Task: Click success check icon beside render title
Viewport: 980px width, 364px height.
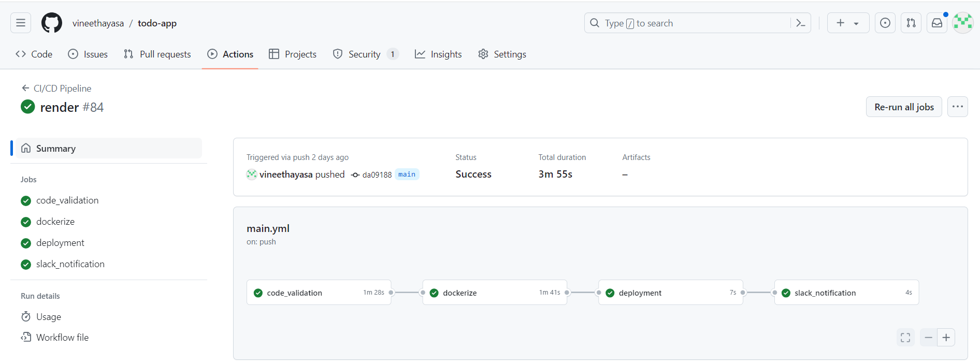Action: pos(27,107)
